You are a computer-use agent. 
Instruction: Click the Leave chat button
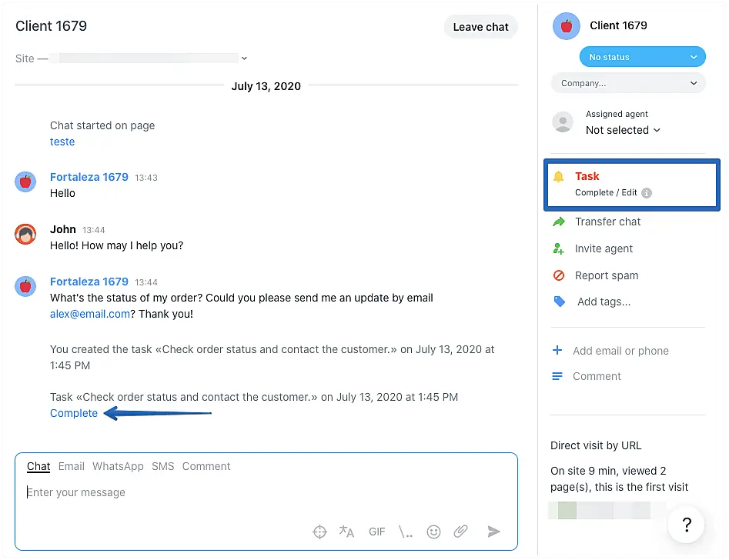(480, 27)
